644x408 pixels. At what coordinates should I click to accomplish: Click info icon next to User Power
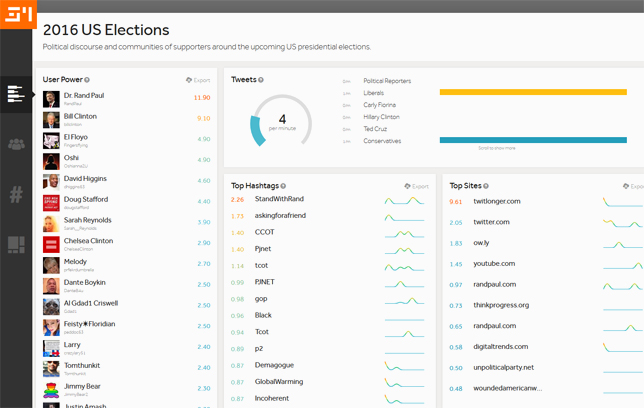click(87, 80)
